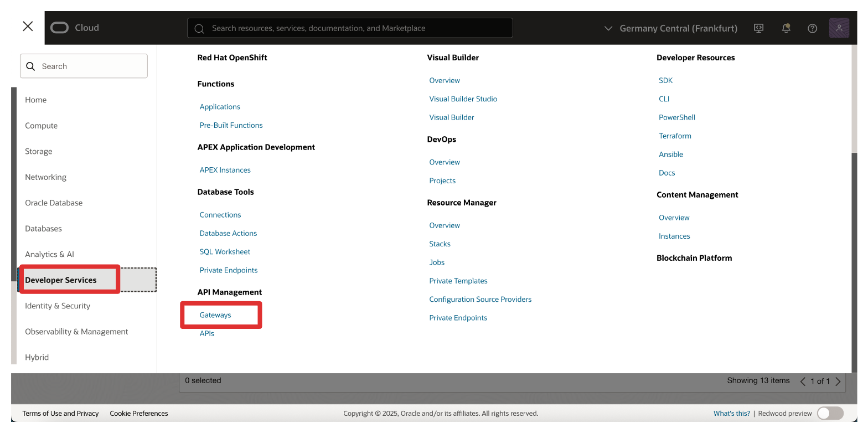The image size is (868, 433).
Task: Open Terraform under Developer Resources
Action: pos(675,136)
